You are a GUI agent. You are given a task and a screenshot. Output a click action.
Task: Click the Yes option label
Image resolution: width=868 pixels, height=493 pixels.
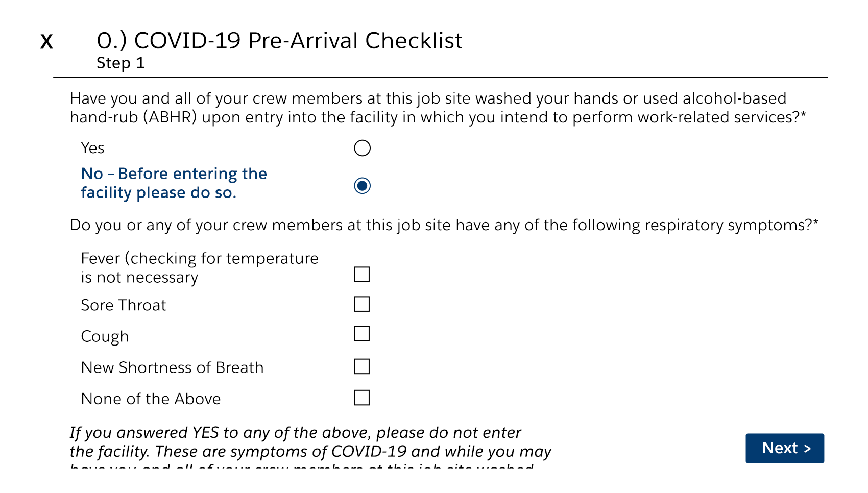click(92, 148)
